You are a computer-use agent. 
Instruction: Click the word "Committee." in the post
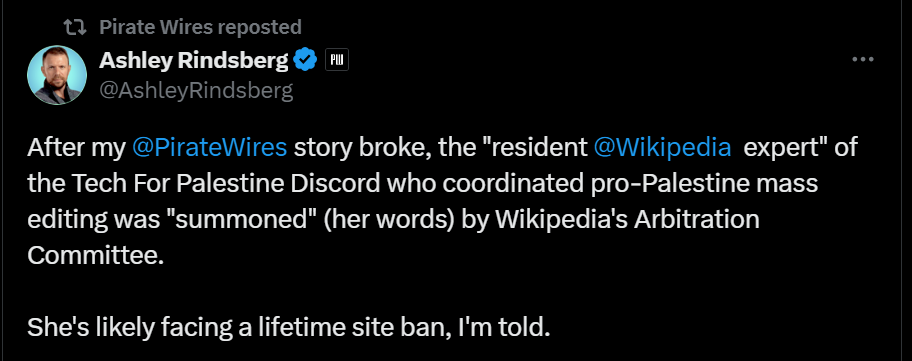(96, 255)
